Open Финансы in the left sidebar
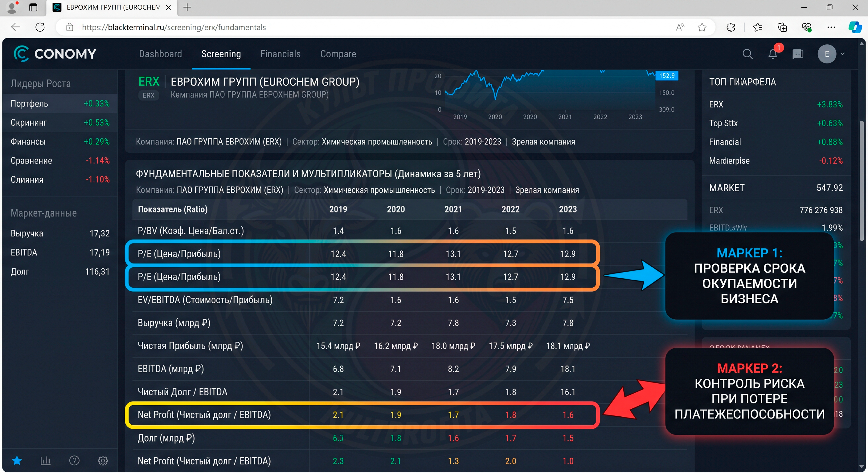The height and width of the screenshot is (473, 868). coord(60,141)
